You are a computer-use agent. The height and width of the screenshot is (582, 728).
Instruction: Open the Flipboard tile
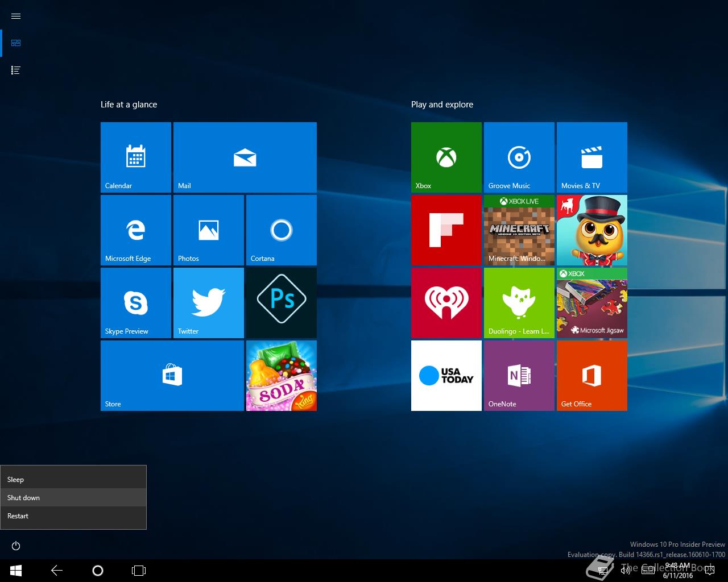pyautogui.click(x=446, y=230)
